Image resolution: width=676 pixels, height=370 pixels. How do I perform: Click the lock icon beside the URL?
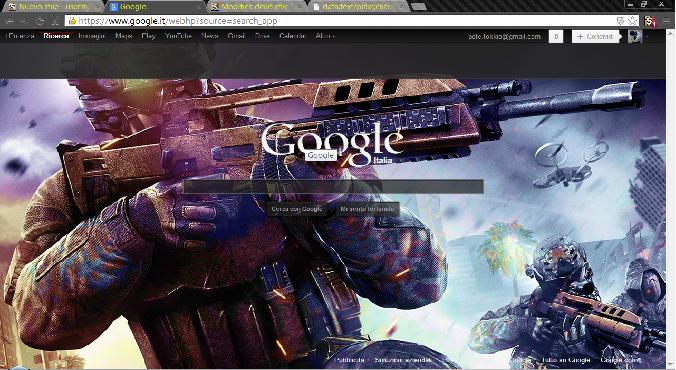click(x=72, y=21)
